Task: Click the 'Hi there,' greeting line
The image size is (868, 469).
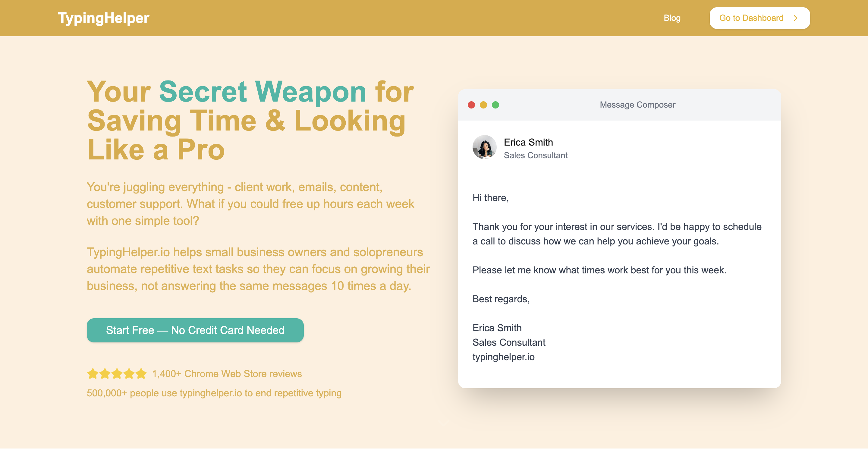Action: click(491, 198)
